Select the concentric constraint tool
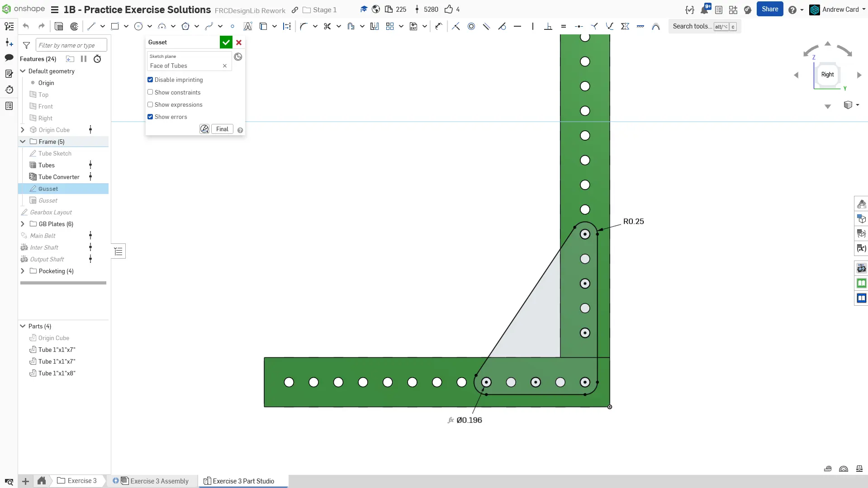The width and height of the screenshot is (868, 488). [x=471, y=27]
